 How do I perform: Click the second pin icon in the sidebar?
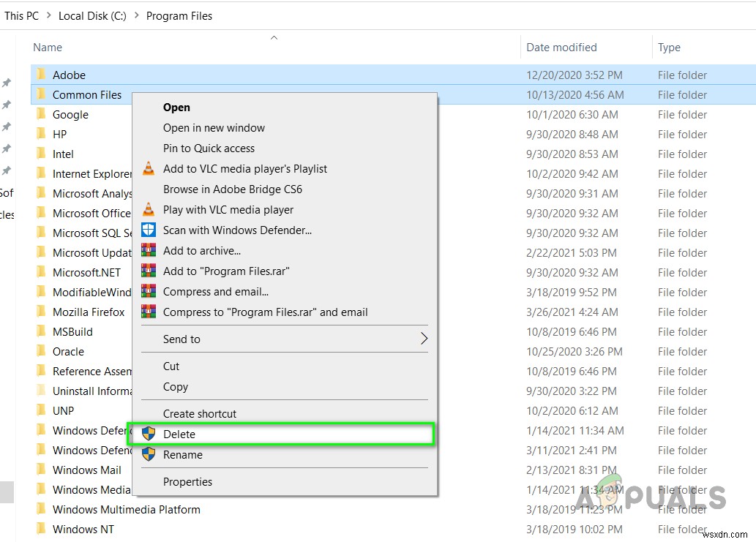[x=6, y=102]
